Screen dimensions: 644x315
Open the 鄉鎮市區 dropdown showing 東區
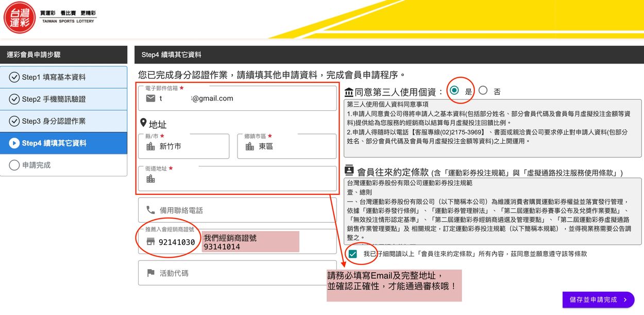point(286,146)
